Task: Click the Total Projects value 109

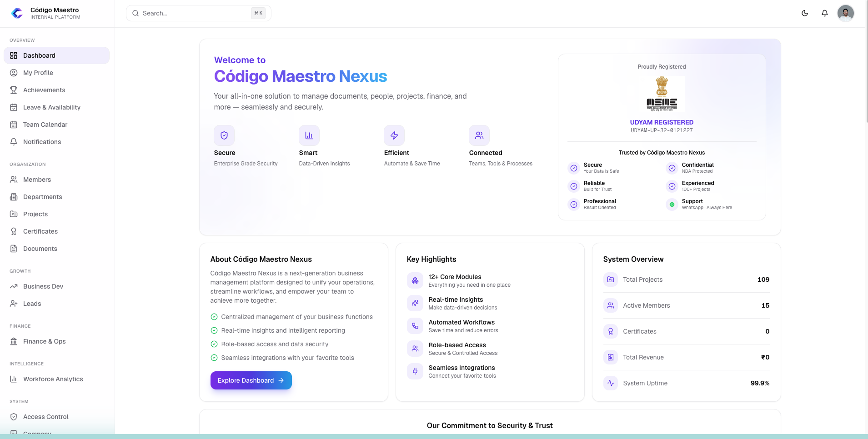Action: 763,279
